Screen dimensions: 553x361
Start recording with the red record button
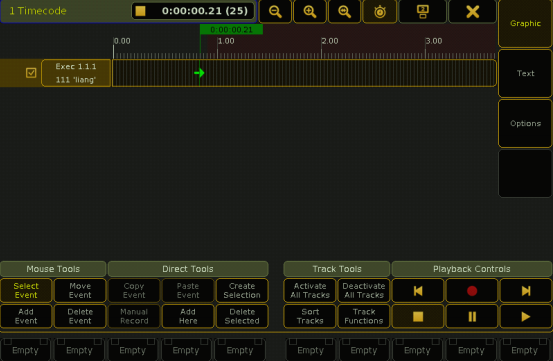472,291
